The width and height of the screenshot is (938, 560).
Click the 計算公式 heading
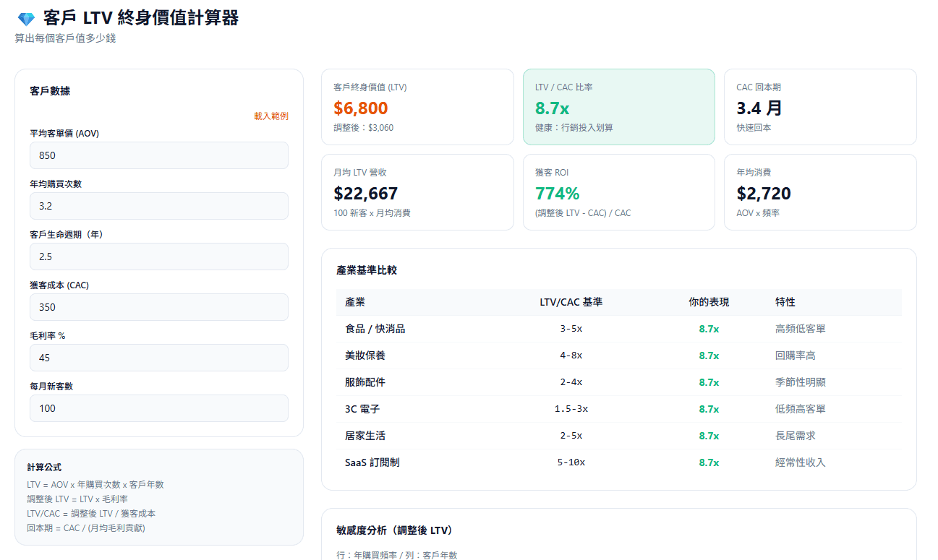tap(44, 468)
